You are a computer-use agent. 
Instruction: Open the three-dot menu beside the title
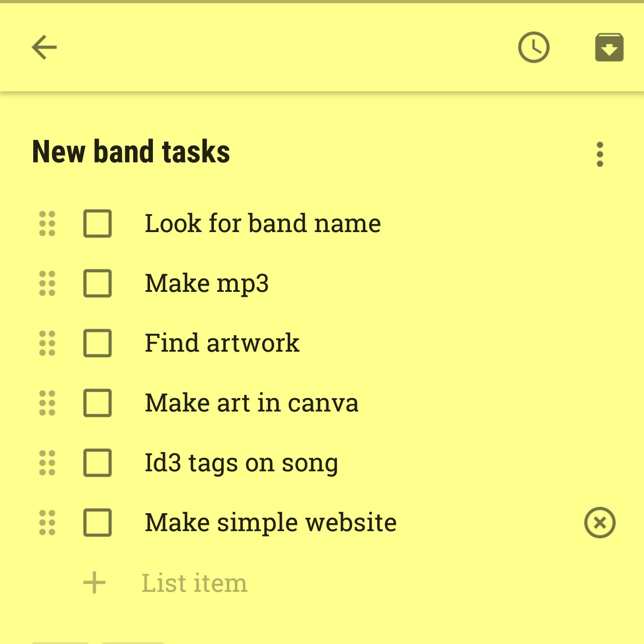point(600,154)
